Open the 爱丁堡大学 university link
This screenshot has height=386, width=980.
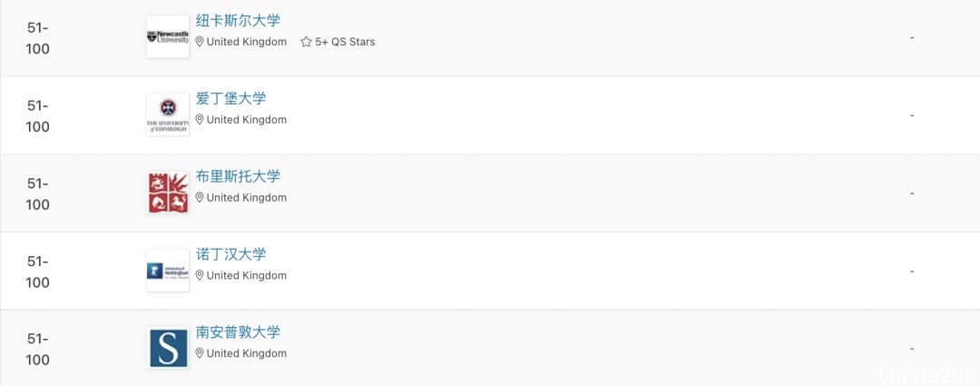(x=230, y=98)
